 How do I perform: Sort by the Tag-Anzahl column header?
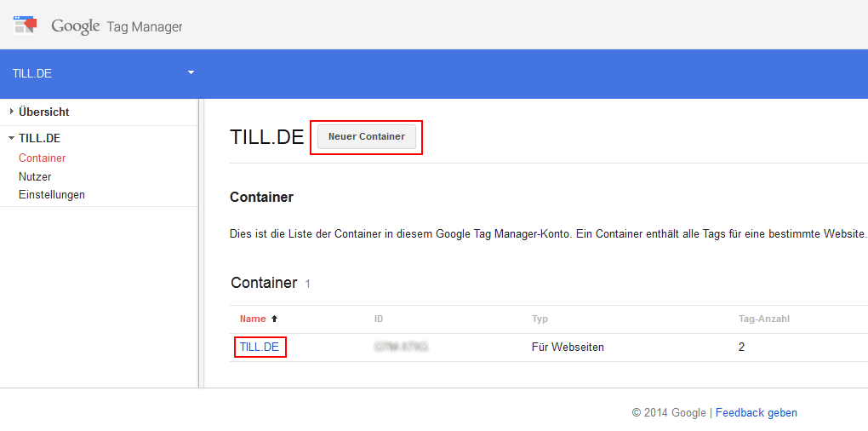click(x=764, y=319)
